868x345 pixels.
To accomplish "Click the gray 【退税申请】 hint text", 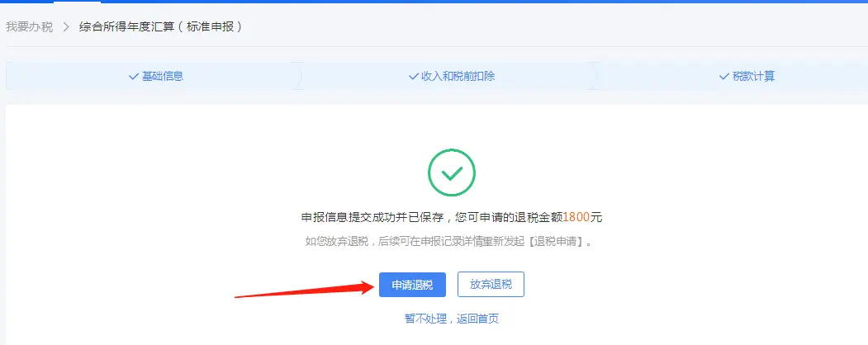I will 554,242.
